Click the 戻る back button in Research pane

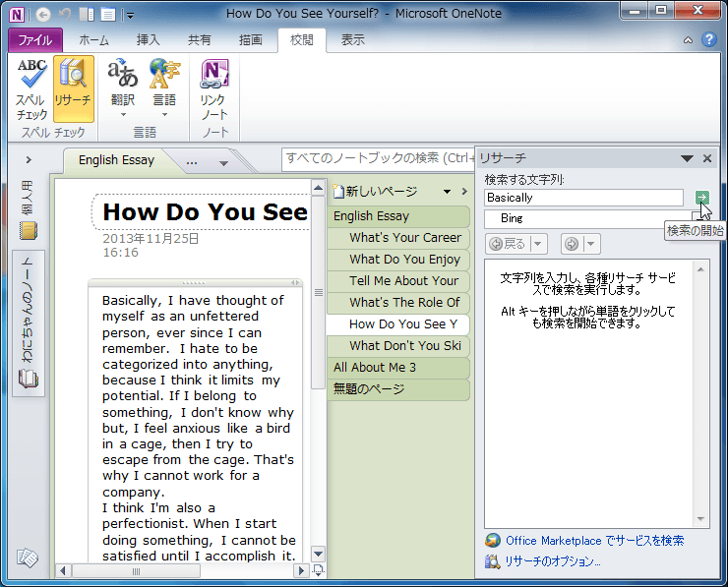(x=508, y=244)
